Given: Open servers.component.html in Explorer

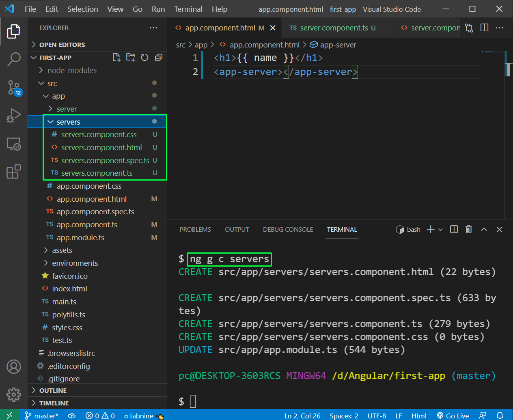Looking at the screenshot, I should (x=97, y=147).
